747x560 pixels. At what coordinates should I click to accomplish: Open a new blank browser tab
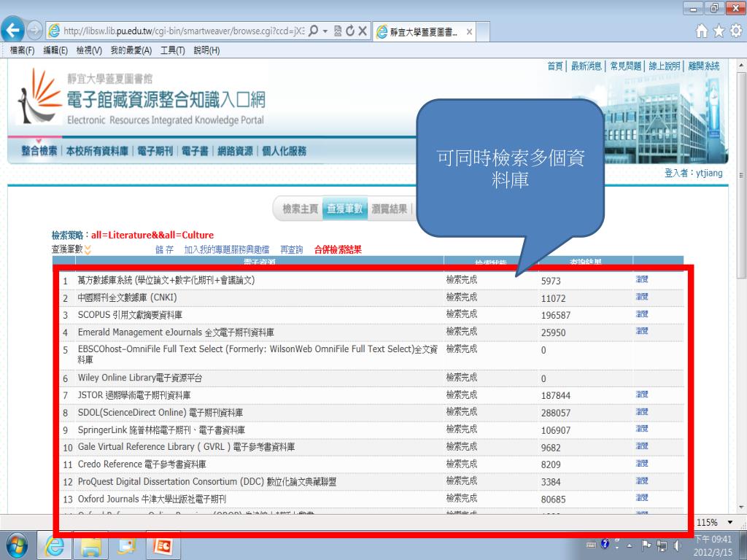483,32
